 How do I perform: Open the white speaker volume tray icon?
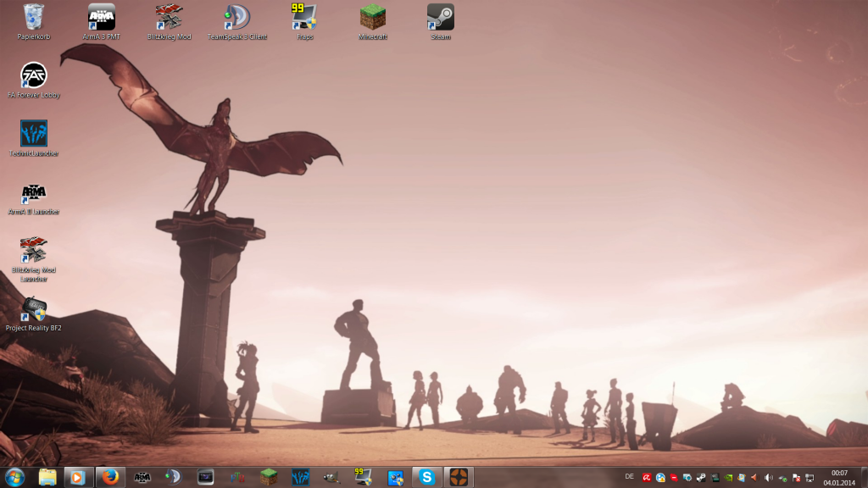coord(769,478)
